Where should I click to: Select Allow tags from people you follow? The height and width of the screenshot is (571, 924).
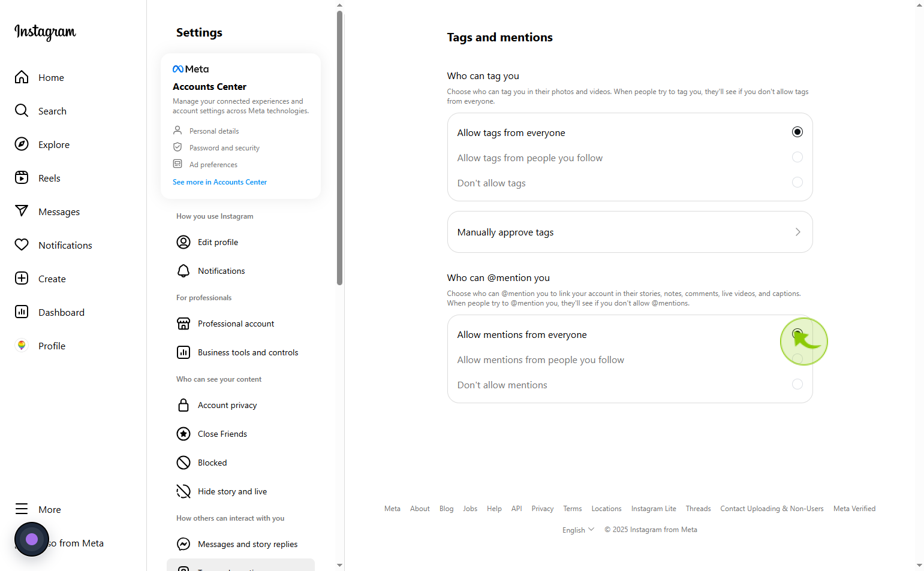point(797,158)
